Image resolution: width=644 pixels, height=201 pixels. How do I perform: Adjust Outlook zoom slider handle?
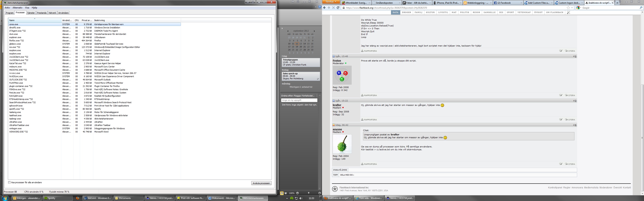(x=309, y=193)
